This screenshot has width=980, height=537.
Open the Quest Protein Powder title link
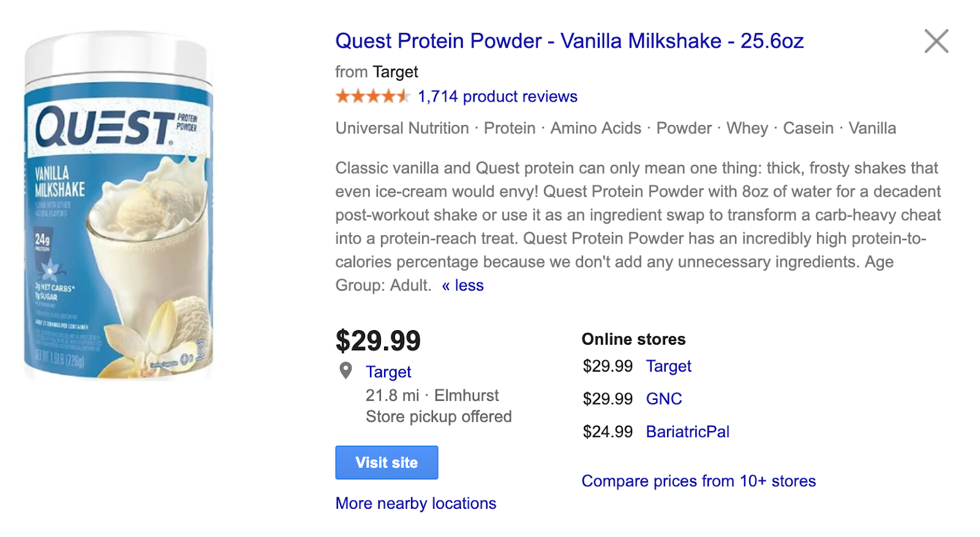click(569, 41)
